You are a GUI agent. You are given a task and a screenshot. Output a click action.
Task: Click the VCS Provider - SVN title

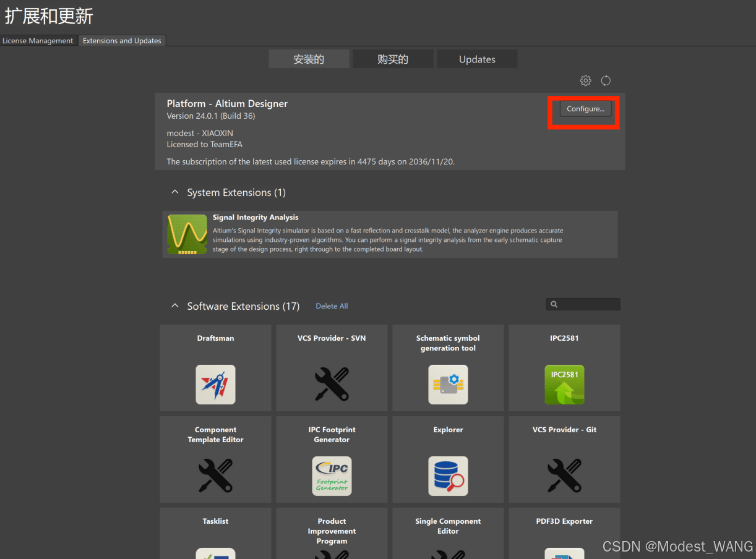coord(332,338)
